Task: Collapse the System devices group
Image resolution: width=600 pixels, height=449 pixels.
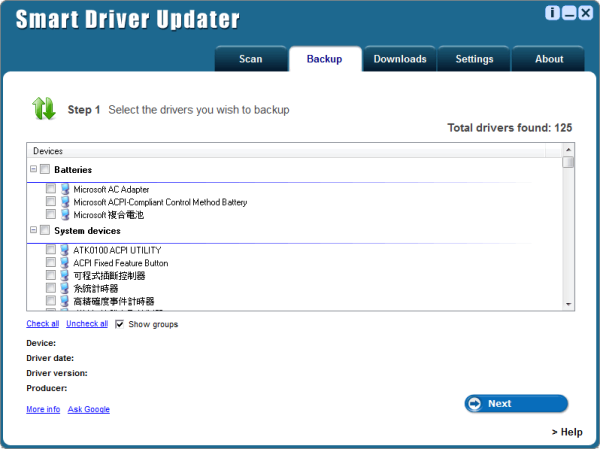Action: click(x=33, y=230)
